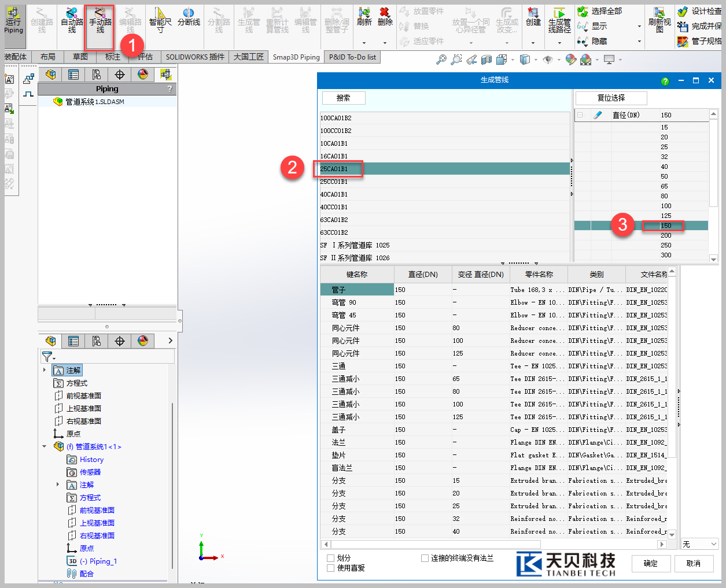Screen dimensions: 726x588
Task: Open 设计检查 design check
Action: tap(700, 11)
